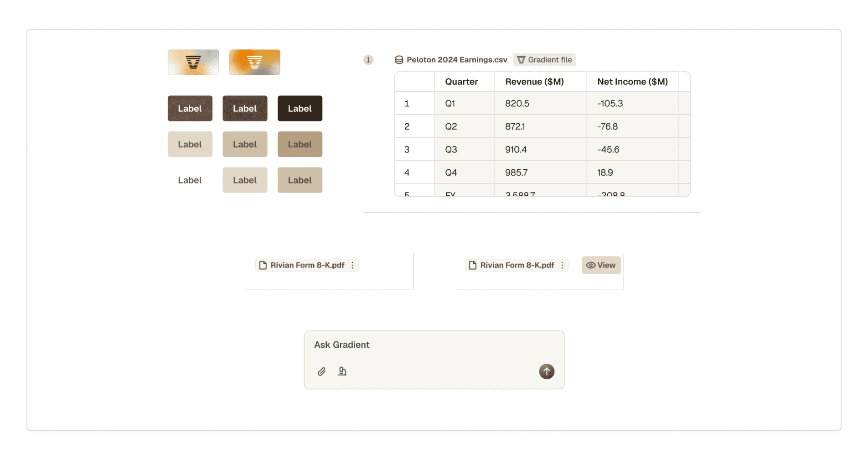
Task: Select the Q4 cell
Action: coord(465,172)
